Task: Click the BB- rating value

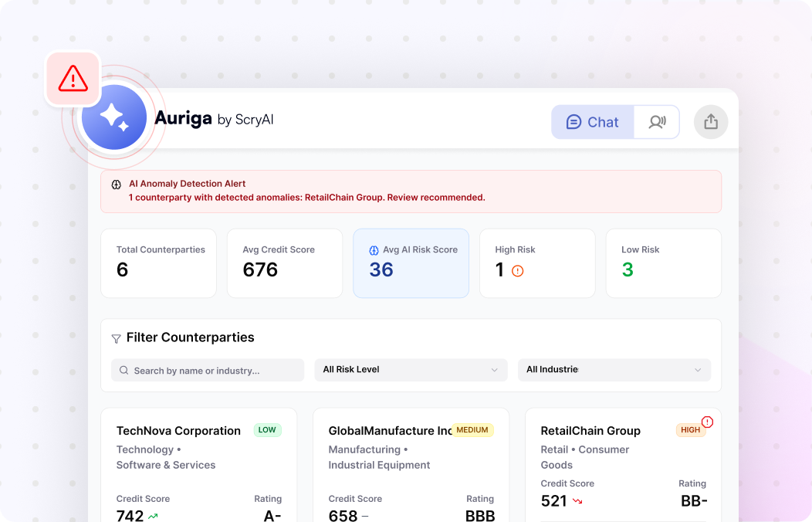Action: (694, 501)
